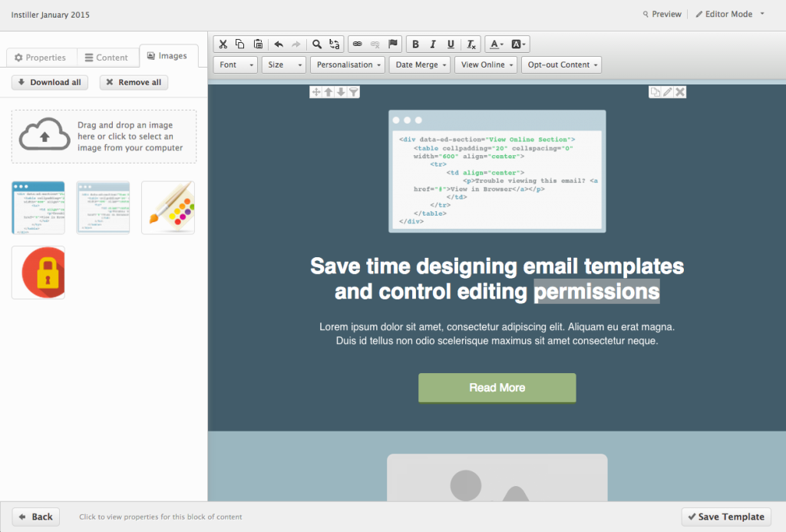Viewport: 786px width, 532px height.
Task: Select the blue code window thumbnail
Action: tap(38, 207)
